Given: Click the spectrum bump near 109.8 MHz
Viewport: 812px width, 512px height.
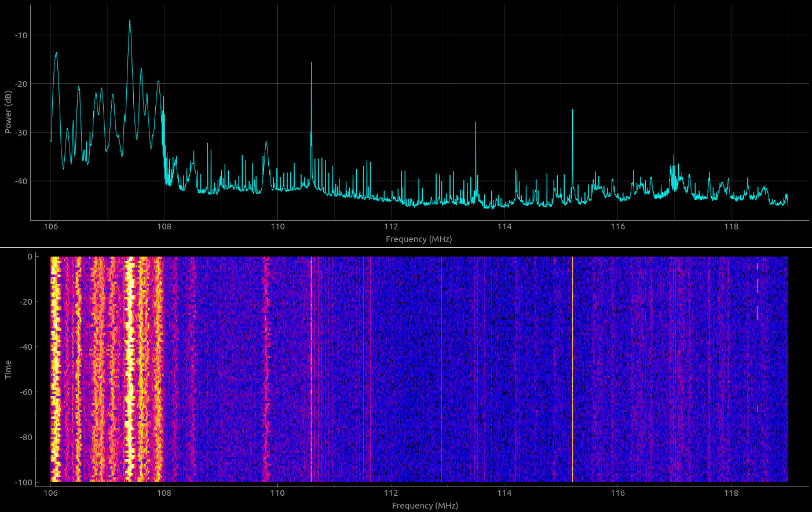Looking at the screenshot, I should click(x=266, y=142).
